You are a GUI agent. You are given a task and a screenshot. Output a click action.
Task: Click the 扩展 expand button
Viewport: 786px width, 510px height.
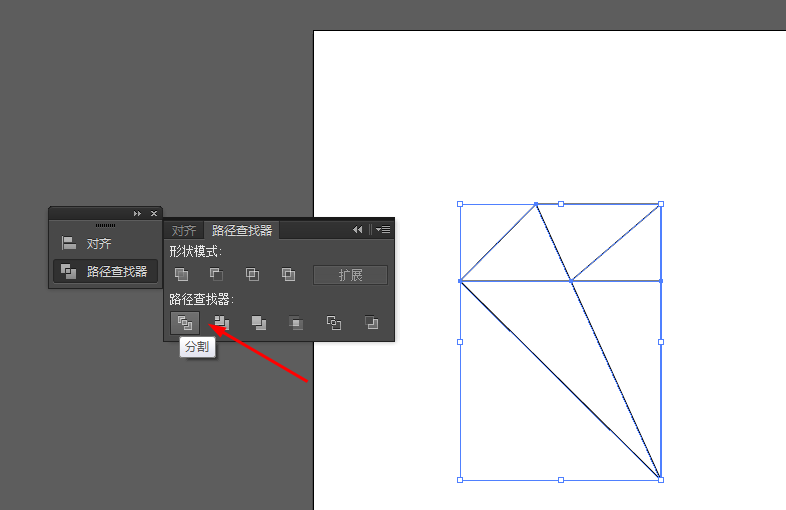pos(350,275)
